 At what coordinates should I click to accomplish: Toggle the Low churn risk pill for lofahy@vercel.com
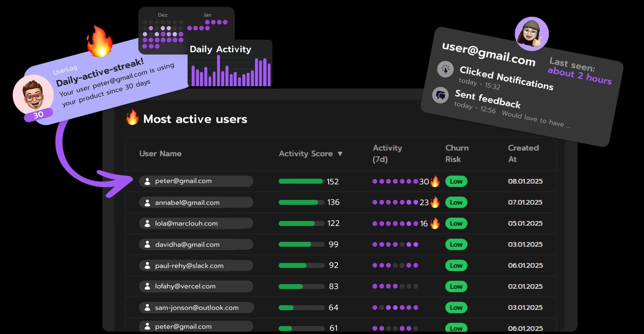click(x=456, y=287)
